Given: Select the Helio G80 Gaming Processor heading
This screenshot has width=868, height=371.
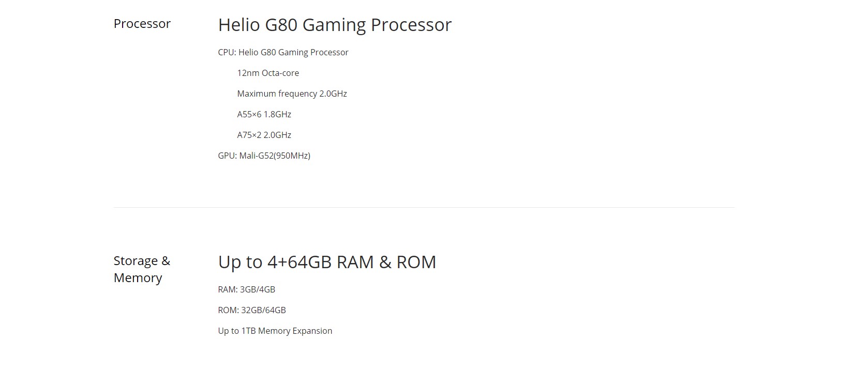Looking at the screenshot, I should pyautogui.click(x=335, y=25).
